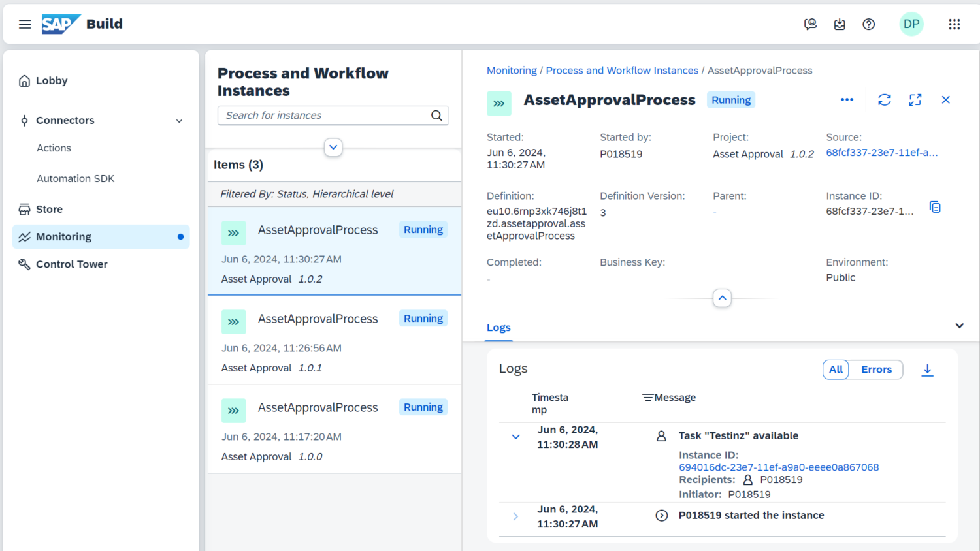Click the Monitoring breadcrumb link
The height and width of the screenshot is (551, 980).
[512, 71]
